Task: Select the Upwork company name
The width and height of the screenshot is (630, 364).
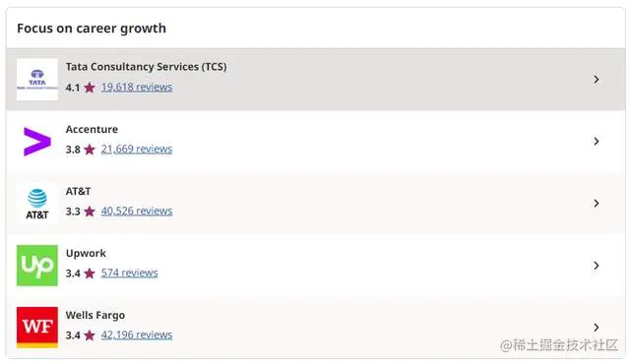Action: tap(86, 253)
